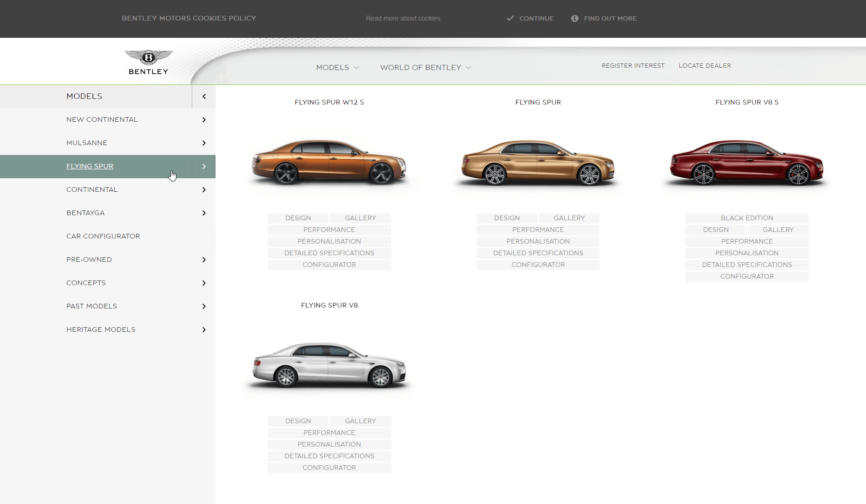Viewport: 866px width, 504px height.
Task: Open Detailed Specifications for Flying Spur V8 S
Action: tap(747, 265)
